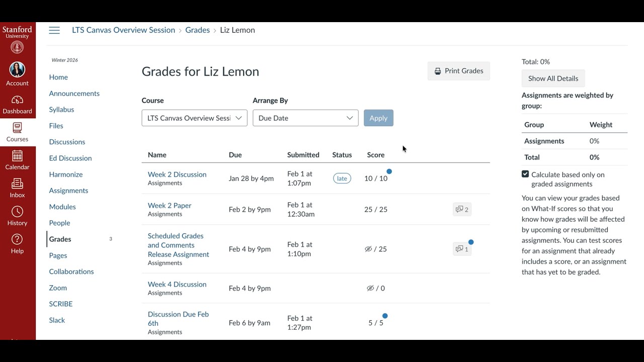Open Help in global navigation
This screenshot has width=644, height=362.
pyautogui.click(x=18, y=244)
